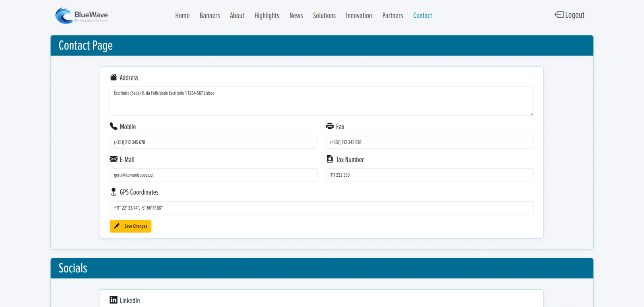
Task: Click the E-Mail label text
Action: pyautogui.click(x=127, y=160)
